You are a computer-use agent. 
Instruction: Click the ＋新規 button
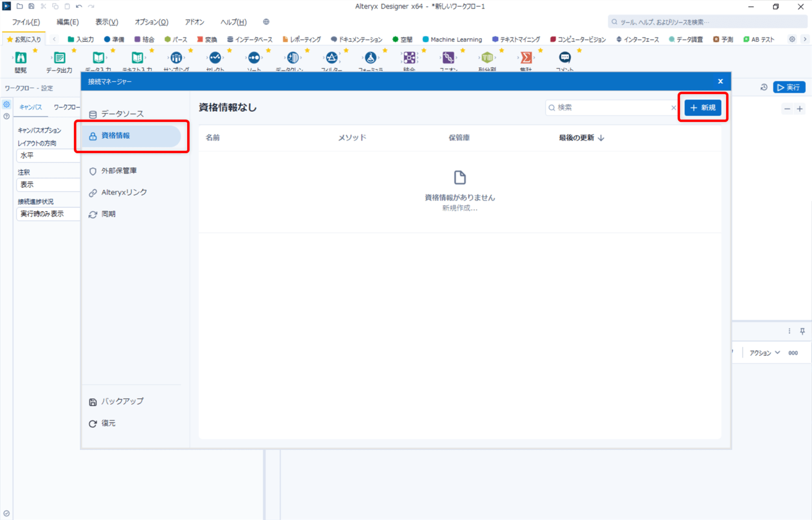click(703, 108)
